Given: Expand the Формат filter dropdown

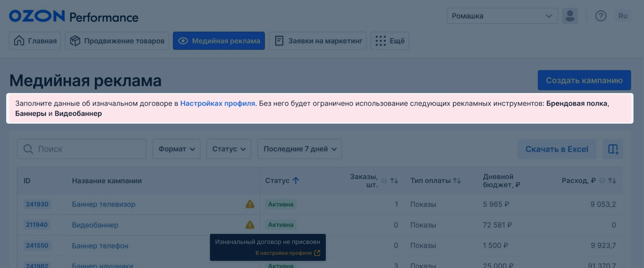Looking at the screenshot, I should coord(176,149).
